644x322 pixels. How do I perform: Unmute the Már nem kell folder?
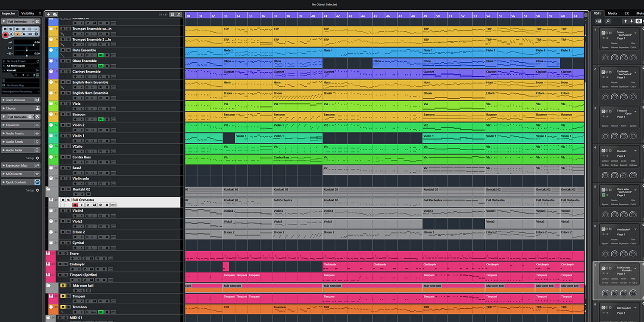63,286
